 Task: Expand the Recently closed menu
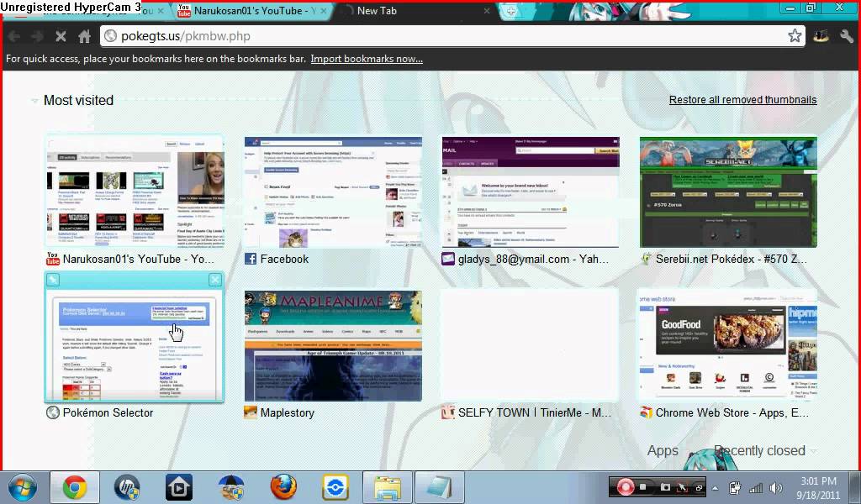(x=763, y=451)
